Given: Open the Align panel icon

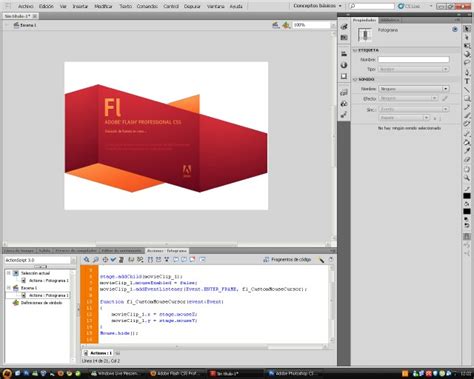Looking at the screenshot, I should point(344,54).
